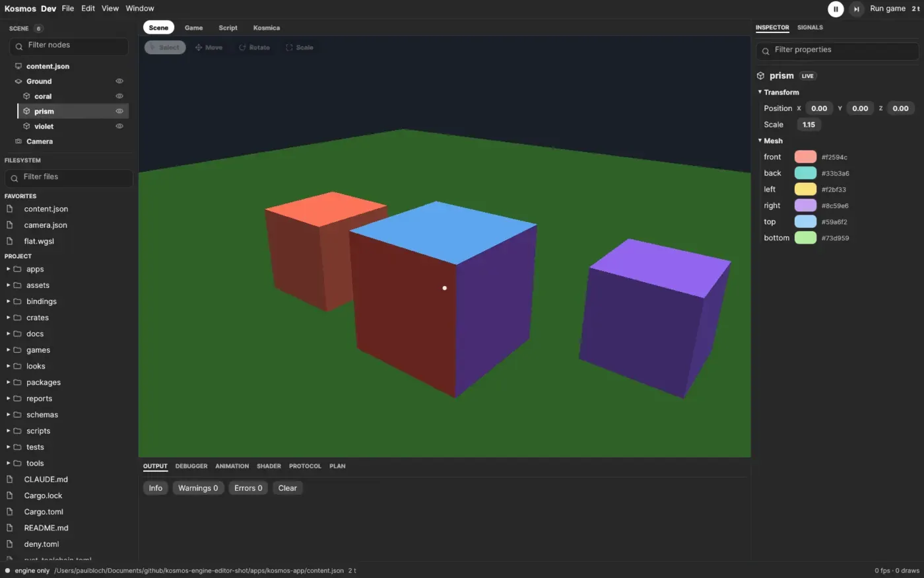The height and width of the screenshot is (578, 924).
Task: Expand the bindings folder
Action: (x=8, y=301)
